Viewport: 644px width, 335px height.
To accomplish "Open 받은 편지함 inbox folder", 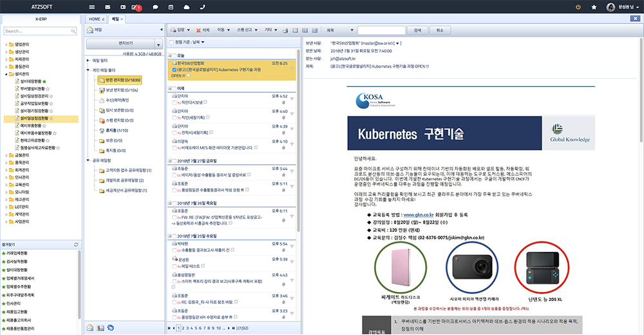I will click(120, 80).
